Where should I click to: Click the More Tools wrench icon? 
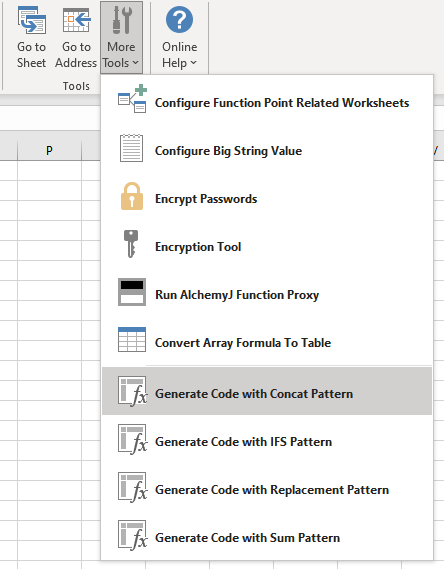pos(122,20)
